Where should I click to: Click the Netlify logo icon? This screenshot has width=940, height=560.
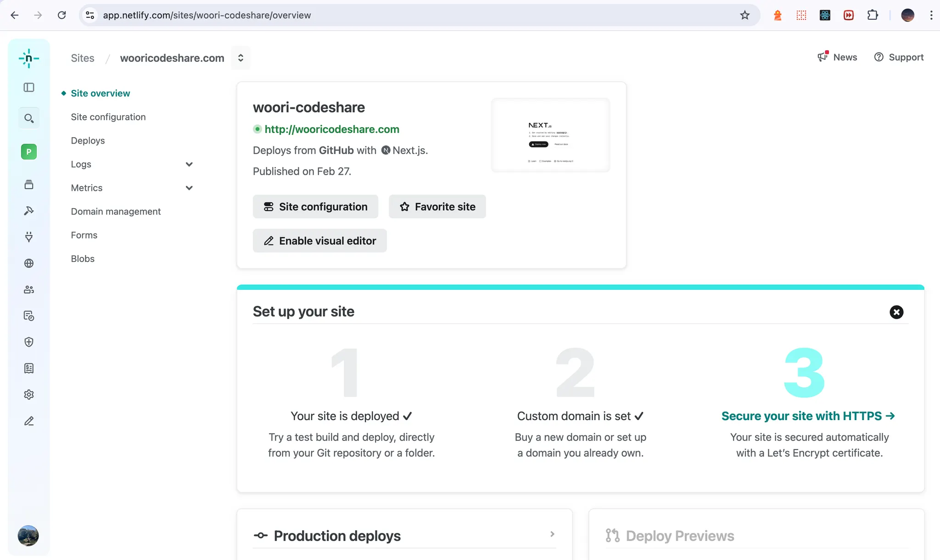[28, 58]
